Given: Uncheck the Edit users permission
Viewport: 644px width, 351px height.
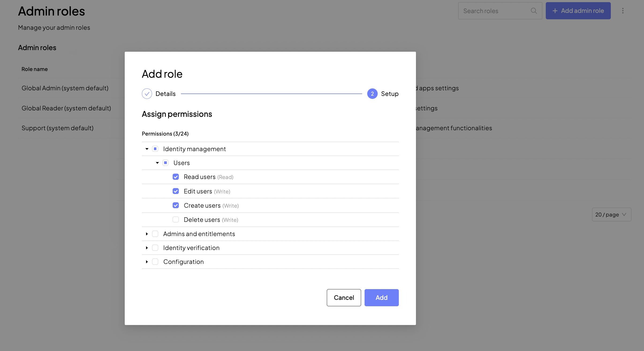Looking at the screenshot, I should coord(176,191).
